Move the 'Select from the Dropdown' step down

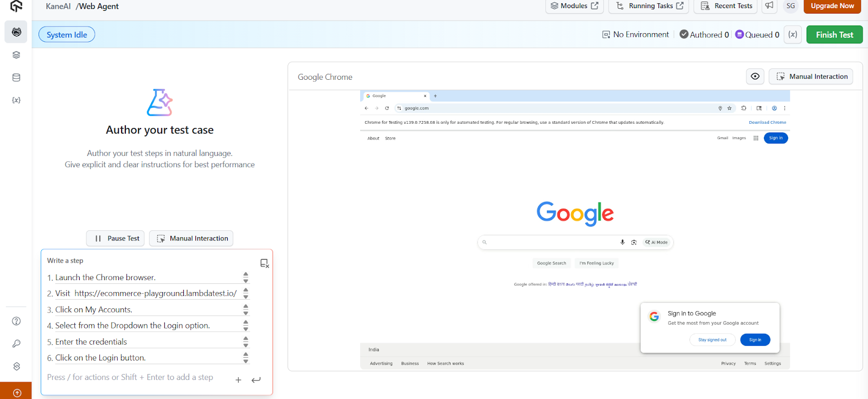[x=246, y=329]
